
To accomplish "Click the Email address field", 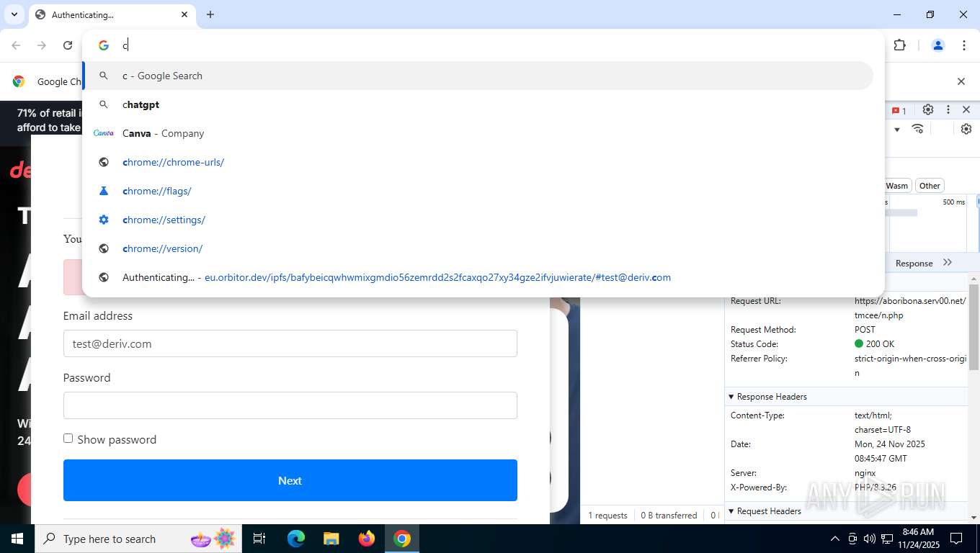I will pyautogui.click(x=290, y=343).
